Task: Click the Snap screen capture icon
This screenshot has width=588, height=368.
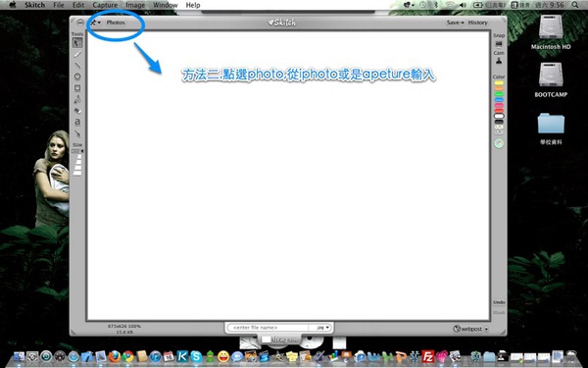Action: (x=499, y=44)
